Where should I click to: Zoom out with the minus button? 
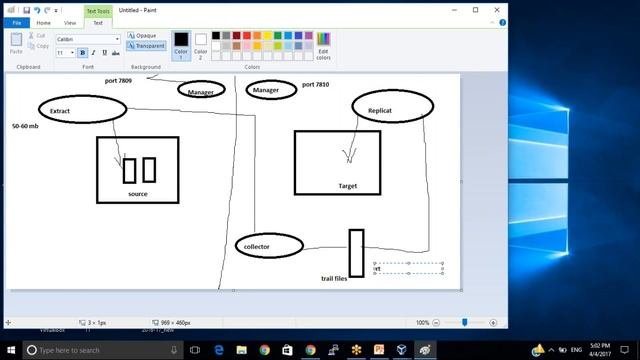[436, 323]
